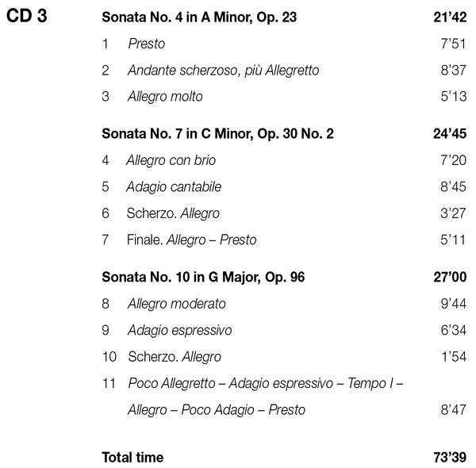Click the CD 3 disc label
Viewport: 476px width, 468px height.
point(26,17)
